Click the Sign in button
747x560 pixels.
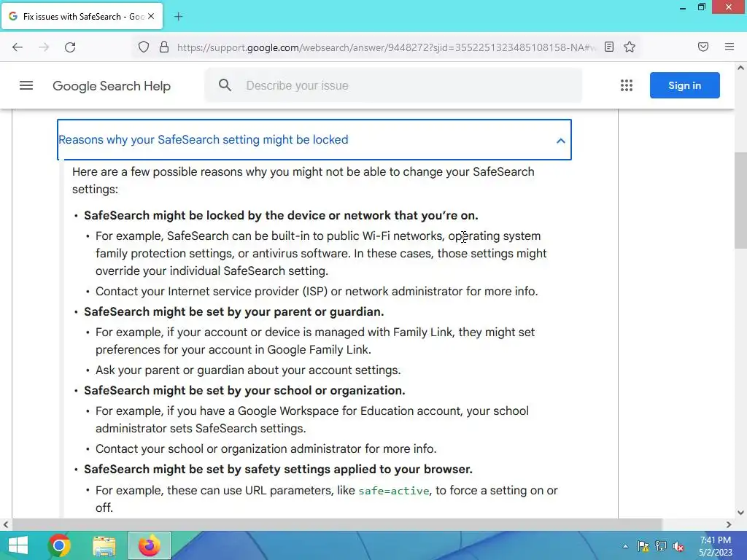pyautogui.click(x=684, y=86)
